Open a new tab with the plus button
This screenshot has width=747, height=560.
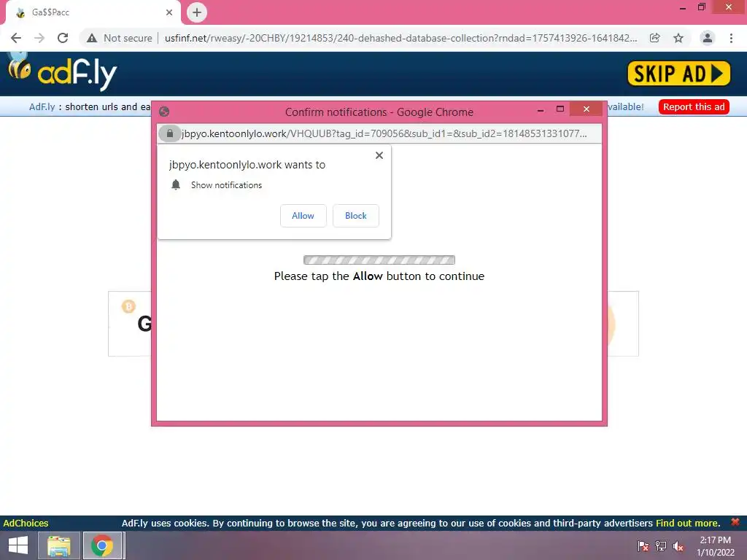pos(197,12)
